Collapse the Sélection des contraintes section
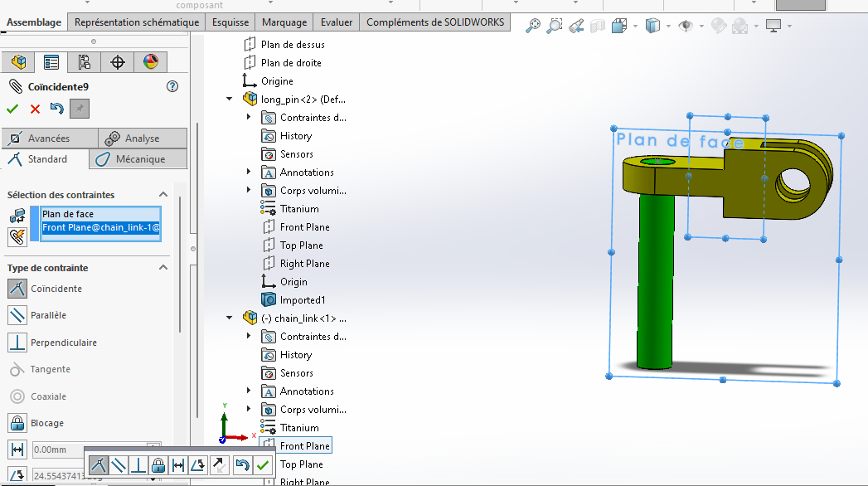 pos(162,195)
